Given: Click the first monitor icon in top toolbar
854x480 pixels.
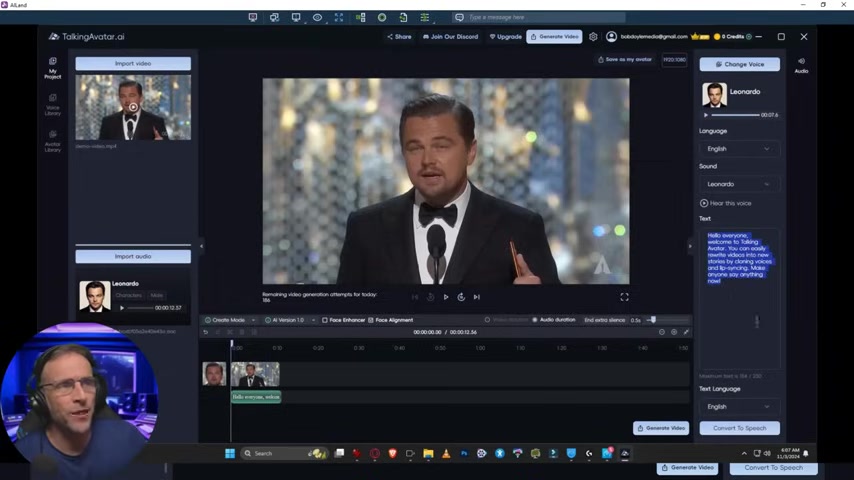Looking at the screenshot, I should (253, 17).
